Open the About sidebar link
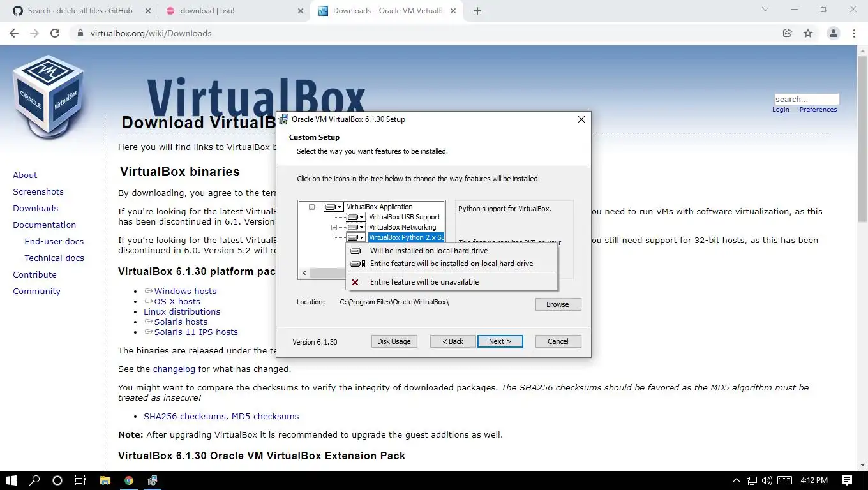 [25, 175]
